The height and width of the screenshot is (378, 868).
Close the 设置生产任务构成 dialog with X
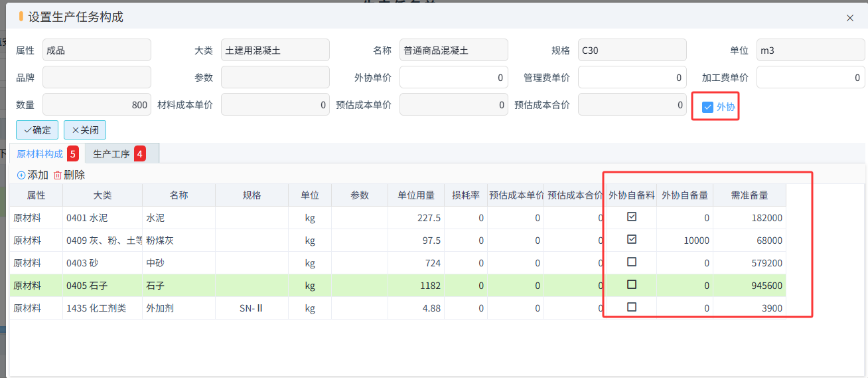tap(850, 18)
